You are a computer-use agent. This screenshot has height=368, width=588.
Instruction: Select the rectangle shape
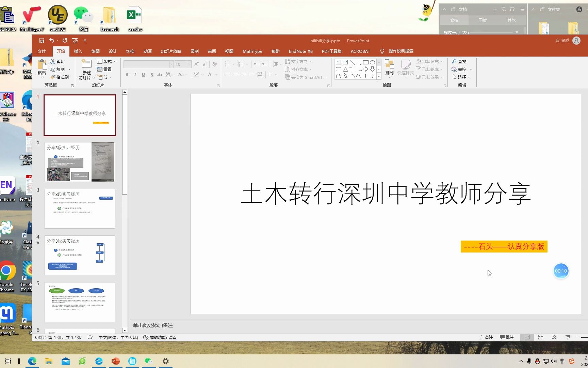click(x=365, y=62)
